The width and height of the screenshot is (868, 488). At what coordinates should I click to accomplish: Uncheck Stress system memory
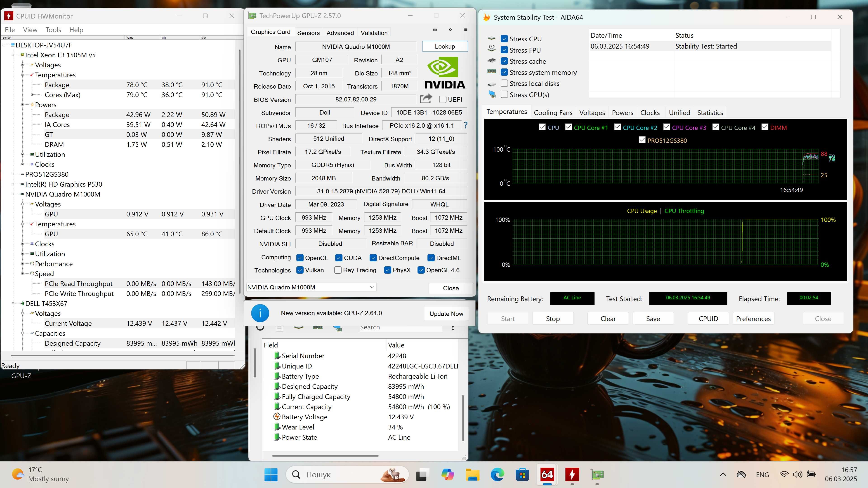tap(505, 72)
